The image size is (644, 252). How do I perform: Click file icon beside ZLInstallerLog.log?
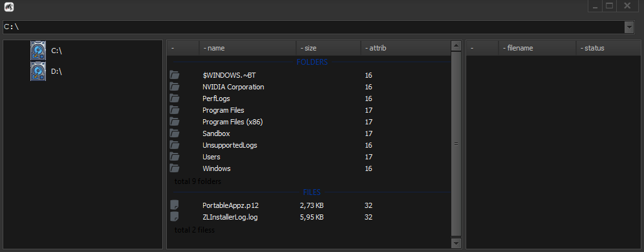[x=174, y=216]
